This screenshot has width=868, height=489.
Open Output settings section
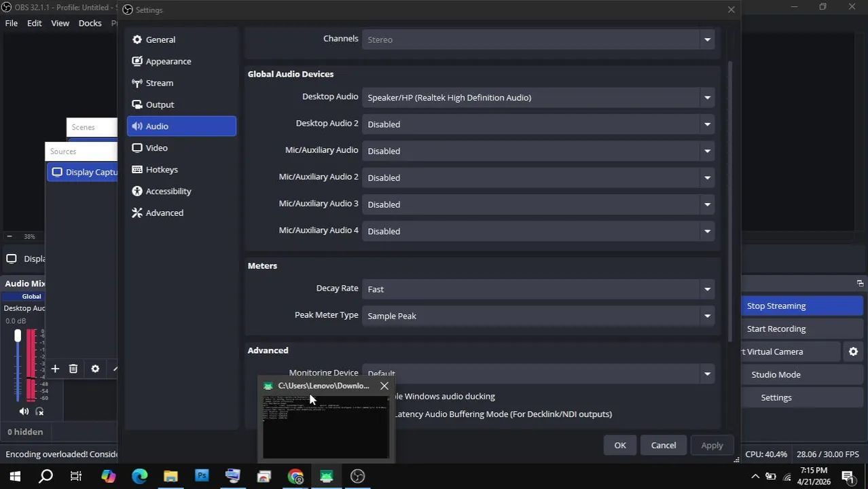[x=181, y=105]
